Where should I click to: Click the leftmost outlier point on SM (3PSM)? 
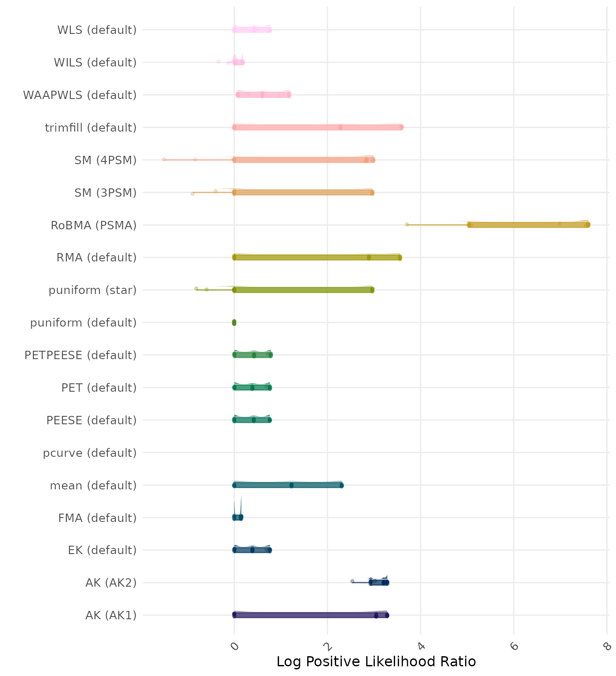click(193, 194)
